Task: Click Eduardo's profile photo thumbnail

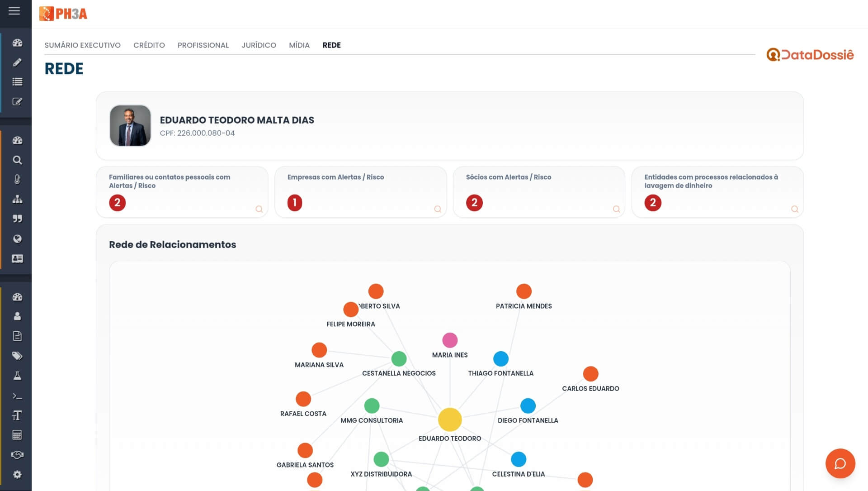Action: (x=130, y=126)
